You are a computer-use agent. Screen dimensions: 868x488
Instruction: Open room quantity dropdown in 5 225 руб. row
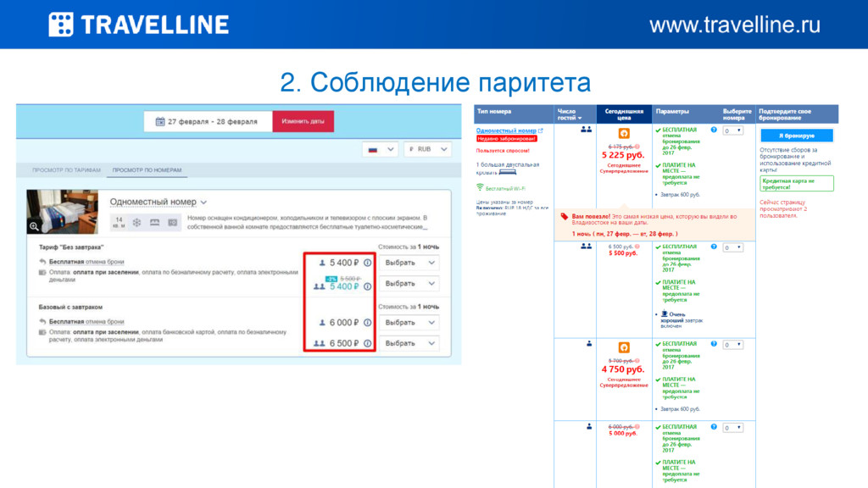click(x=733, y=131)
